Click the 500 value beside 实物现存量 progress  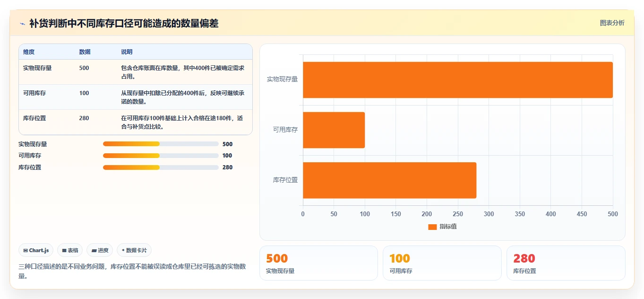(x=227, y=144)
